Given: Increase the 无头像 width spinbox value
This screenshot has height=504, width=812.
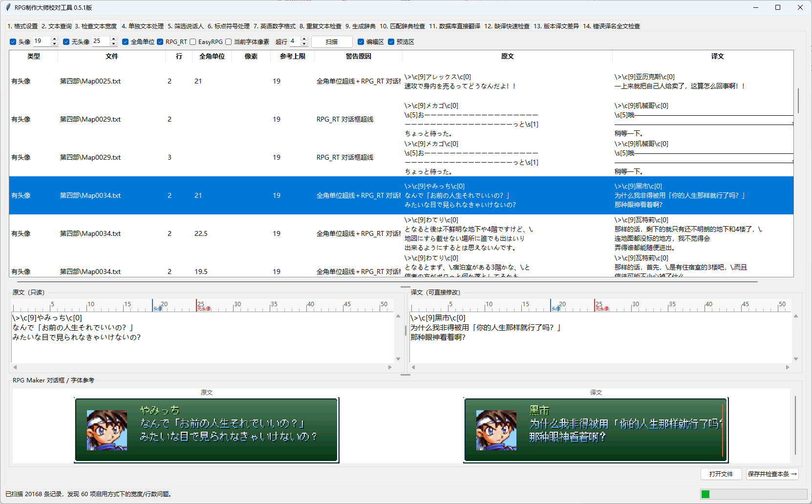Looking at the screenshot, I should click(113, 39).
